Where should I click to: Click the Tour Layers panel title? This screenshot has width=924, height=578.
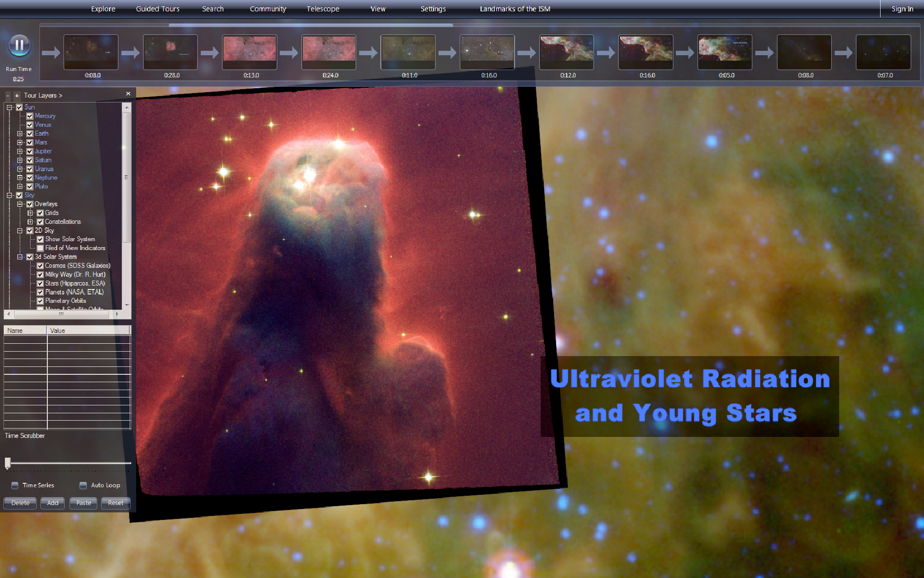tap(43, 95)
